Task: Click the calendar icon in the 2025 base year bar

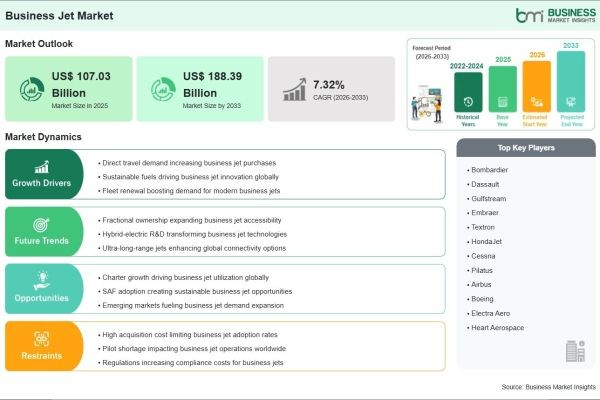Action: click(502, 102)
